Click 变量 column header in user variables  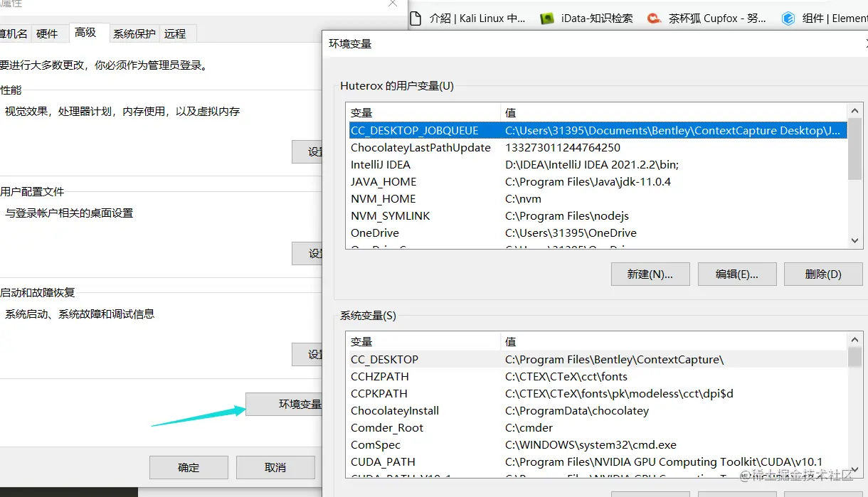tap(423, 112)
